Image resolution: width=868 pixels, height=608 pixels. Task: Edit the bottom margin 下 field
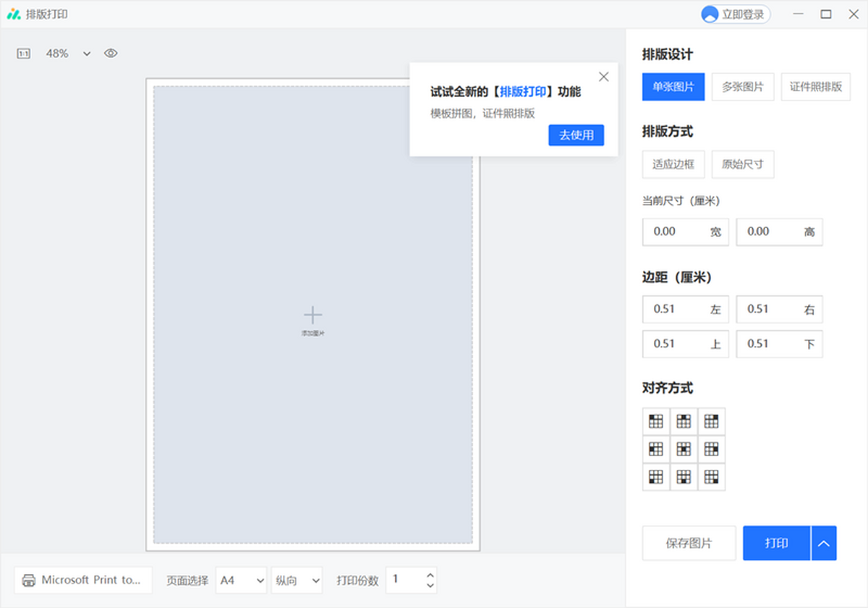(x=780, y=344)
